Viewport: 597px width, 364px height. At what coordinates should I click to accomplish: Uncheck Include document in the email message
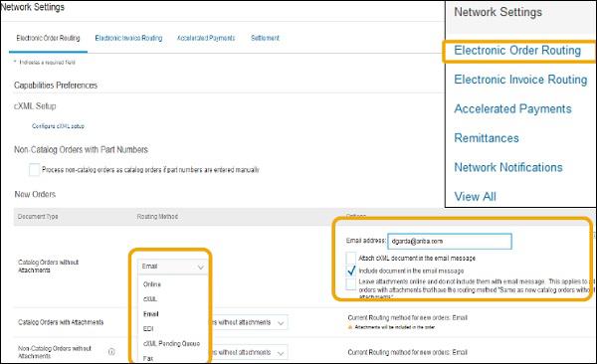coord(351,271)
